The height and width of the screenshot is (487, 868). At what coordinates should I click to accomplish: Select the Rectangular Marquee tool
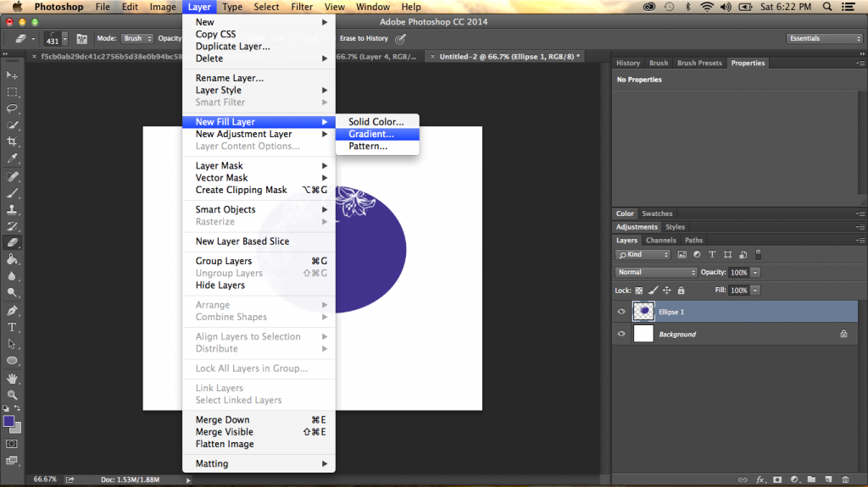pyautogui.click(x=12, y=91)
